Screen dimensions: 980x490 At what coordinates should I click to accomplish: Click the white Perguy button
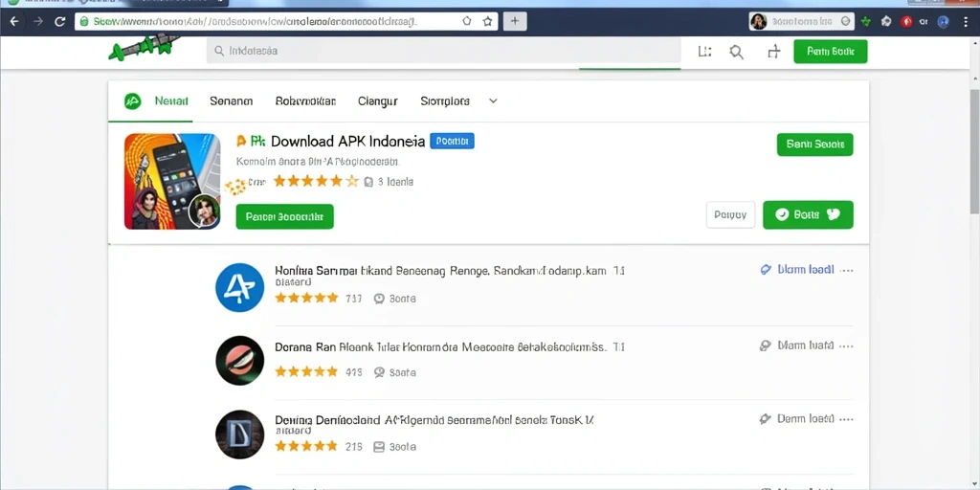pos(730,215)
